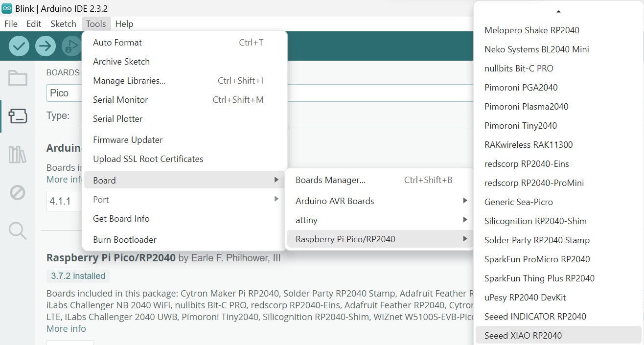Viewport: 644px width, 345px height.
Task: Select Archive Sketch menu entry
Action: (x=184, y=62)
